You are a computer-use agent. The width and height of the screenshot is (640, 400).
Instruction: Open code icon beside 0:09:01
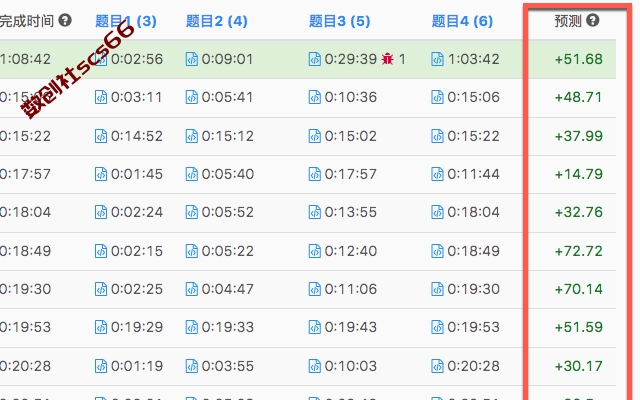[191, 59]
